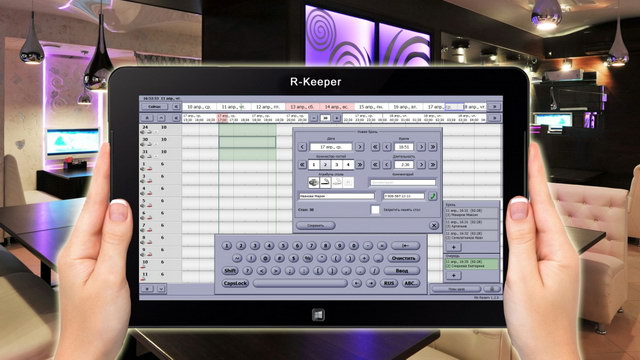Jump duration forward with double arrow
The height and width of the screenshot is (360, 640).
click(433, 164)
